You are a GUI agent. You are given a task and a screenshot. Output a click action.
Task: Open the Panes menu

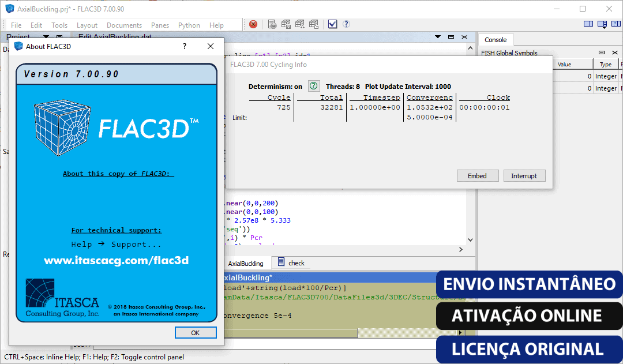pos(160,25)
